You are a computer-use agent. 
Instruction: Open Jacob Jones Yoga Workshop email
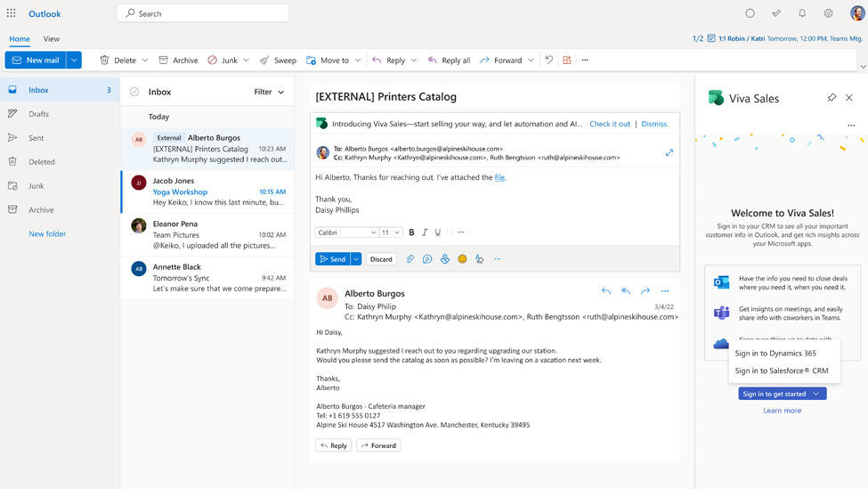click(207, 192)
